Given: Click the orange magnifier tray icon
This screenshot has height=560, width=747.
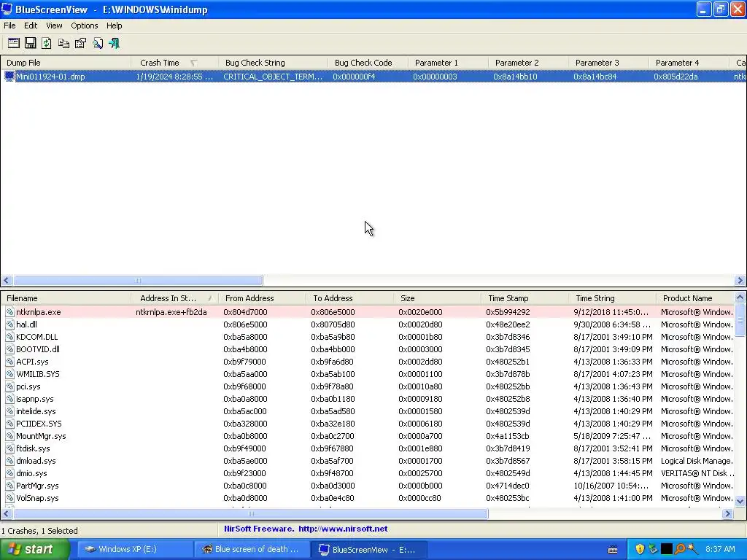Looking at the screenshot, I should pos(680,549).
